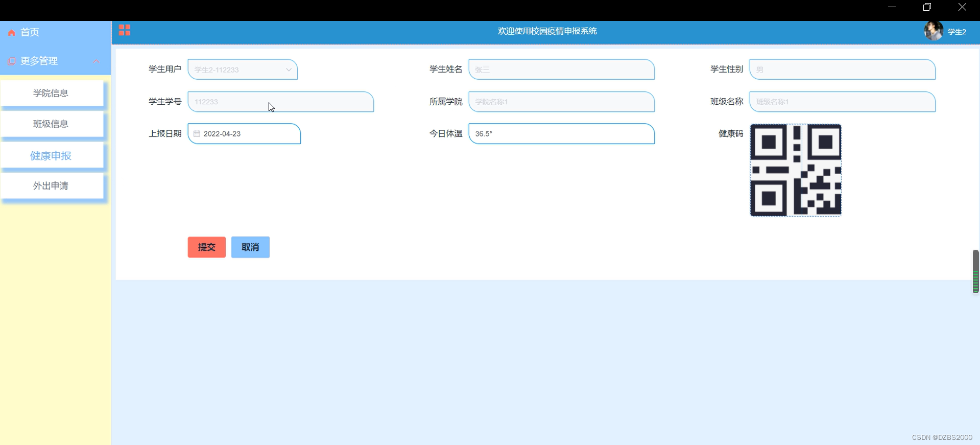This screenshot has height=445, width=980.
Task: Click the 班级名称 input field
Action: pos(842,102)
